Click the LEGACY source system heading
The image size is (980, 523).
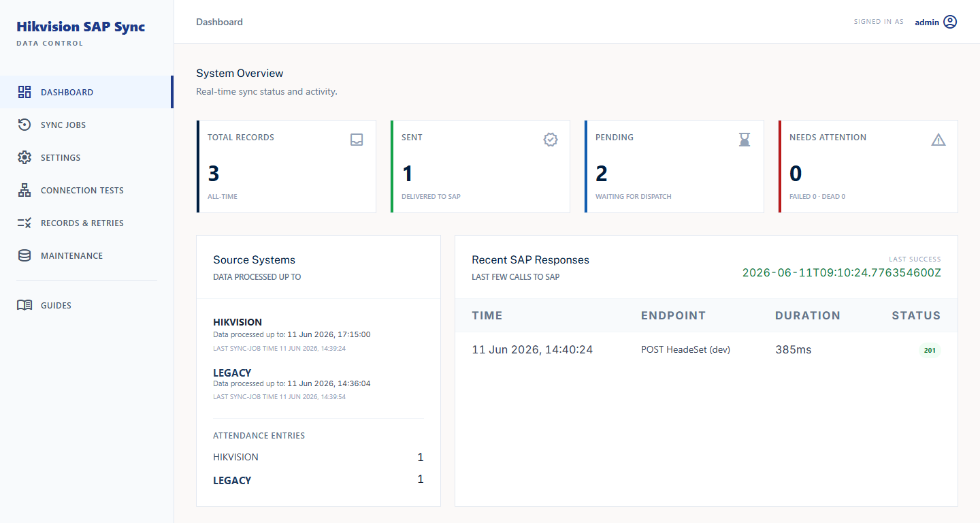(x=232, y=373)
